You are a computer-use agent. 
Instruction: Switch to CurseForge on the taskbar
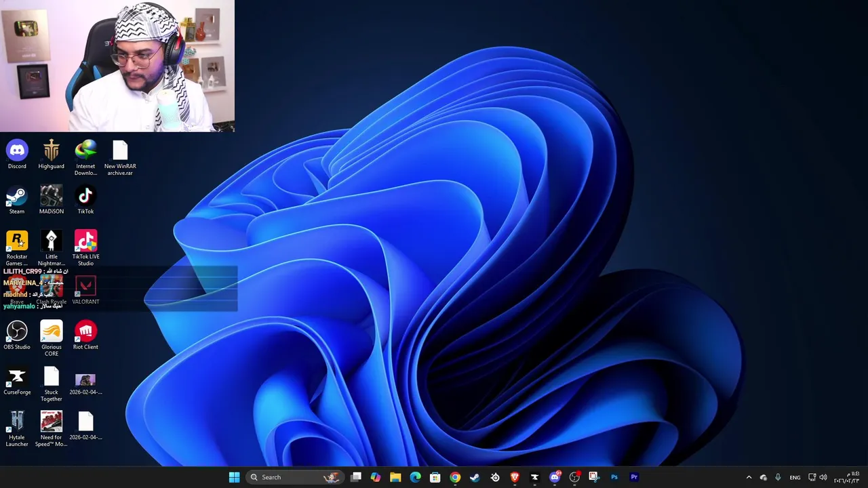(x=534, y=477)
